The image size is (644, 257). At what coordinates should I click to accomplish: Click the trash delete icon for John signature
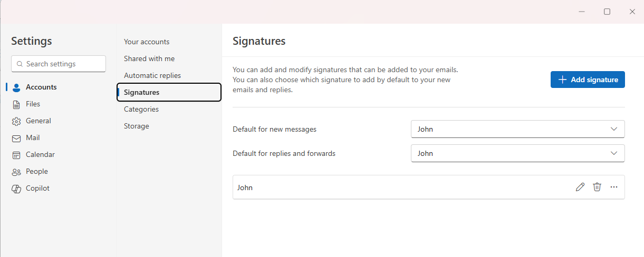597,187
